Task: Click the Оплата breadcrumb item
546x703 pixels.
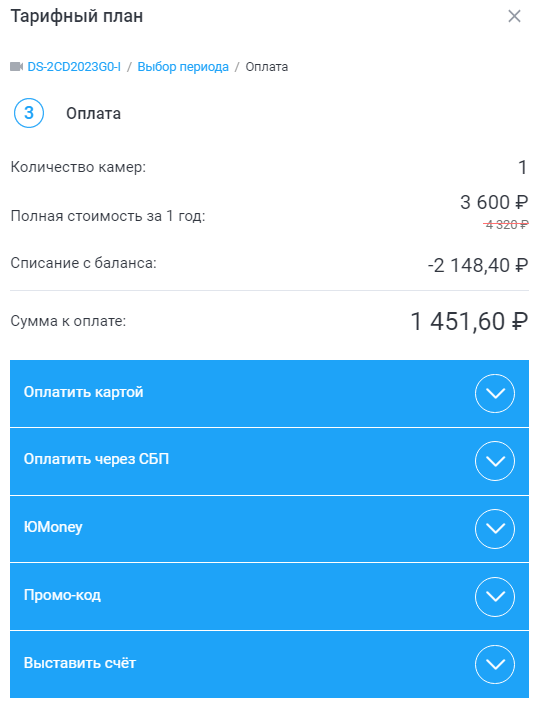Action: pos(267,67)
